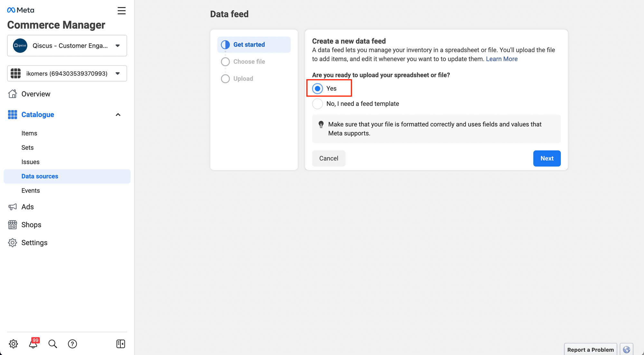Open the Learn More link
Image resolution: width=644 pixels, height=355 pixels.
click(x=502, y=59)
